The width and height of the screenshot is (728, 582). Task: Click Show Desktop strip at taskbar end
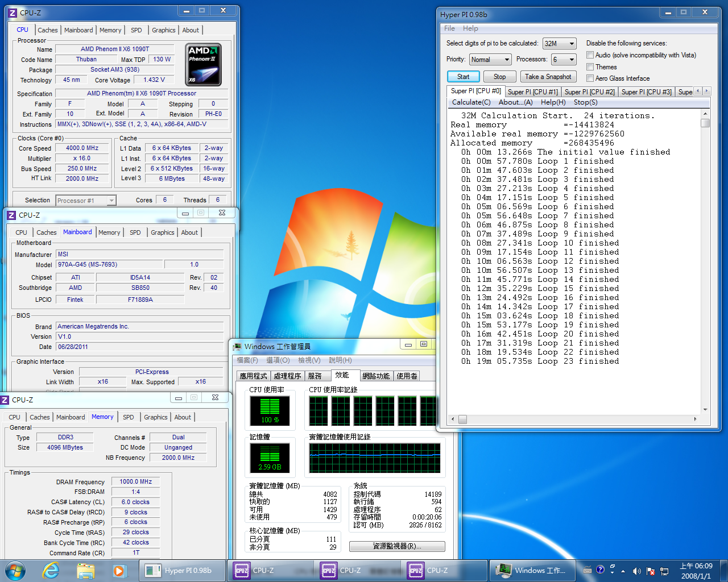(x=723, y=571)
